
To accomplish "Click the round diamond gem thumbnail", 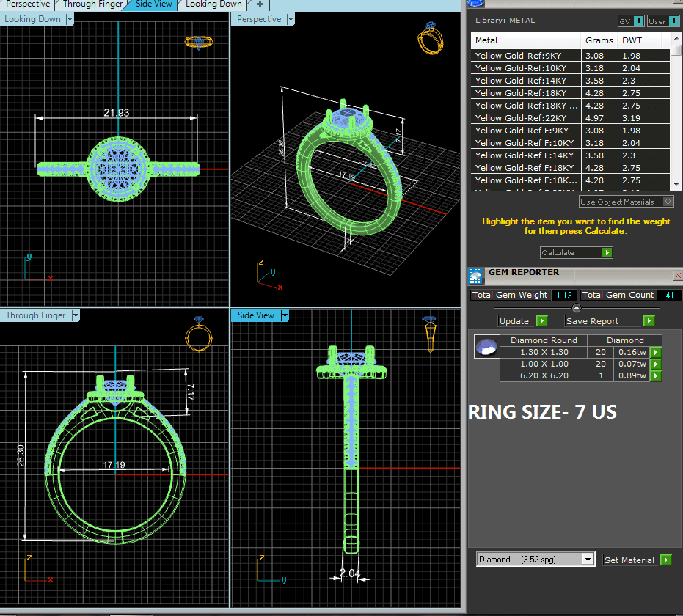I will 486,347.
